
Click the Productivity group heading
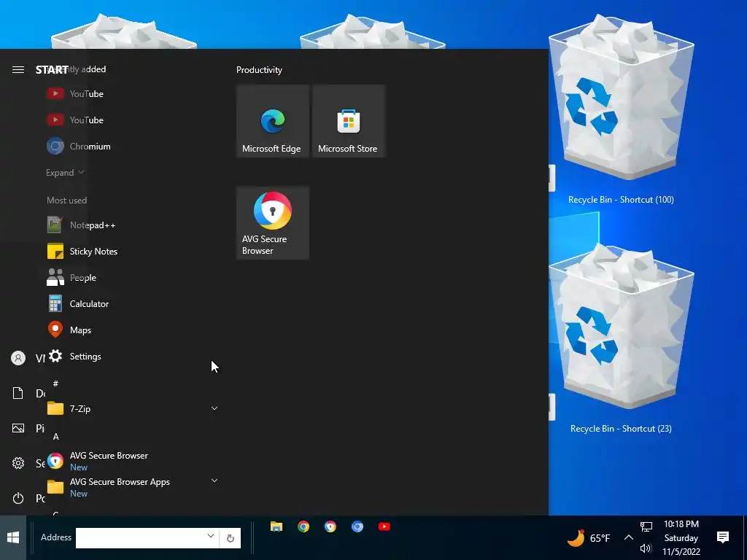click(x=259, y=70)
